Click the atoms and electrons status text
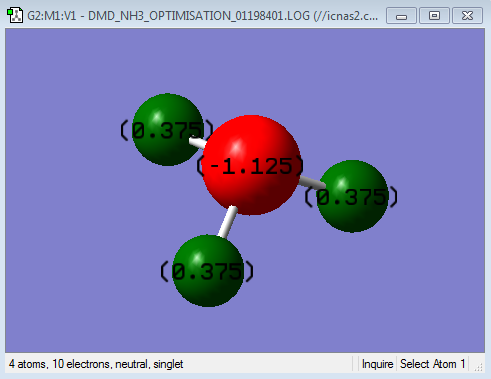This screenshot has height=379, width=491. point(96,364)
